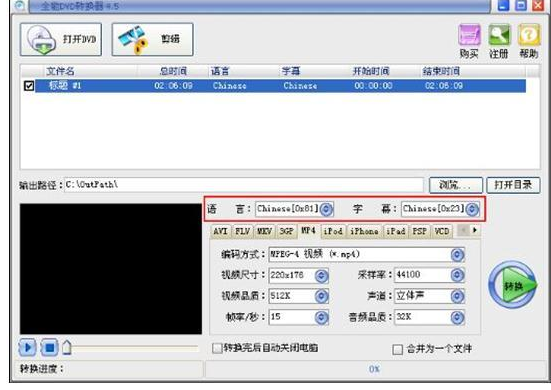The height and width of the screenshot is (390, 551).
Task: Uncheck the checkbox for 标题 #1
Action: pyautogui.click(x=28, y=86)
